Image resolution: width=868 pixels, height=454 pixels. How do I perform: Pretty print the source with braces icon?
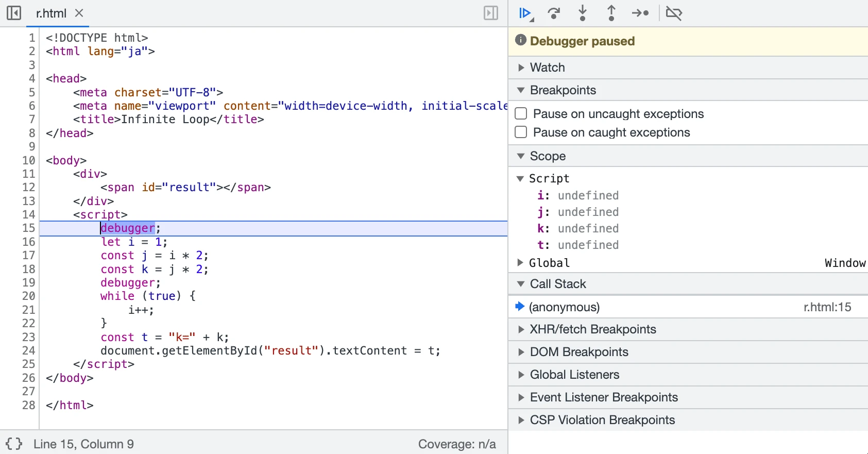click(x=14, y=444)
